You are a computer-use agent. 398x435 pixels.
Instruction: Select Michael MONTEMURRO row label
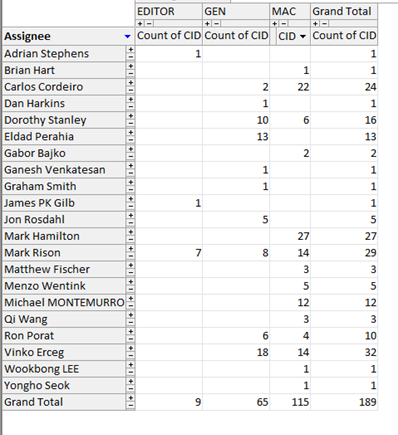coord(64,303)
